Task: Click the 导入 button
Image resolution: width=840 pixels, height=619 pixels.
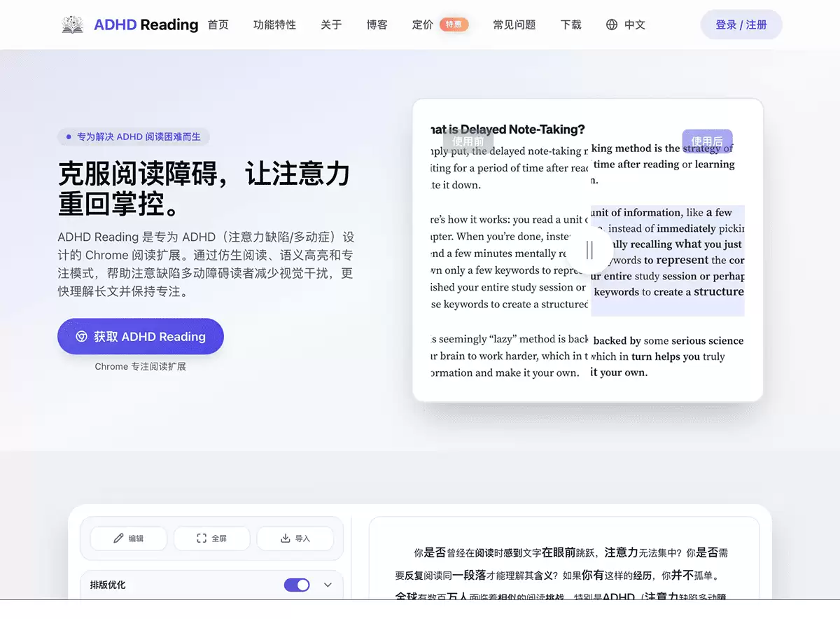Action: pos(295,538)
